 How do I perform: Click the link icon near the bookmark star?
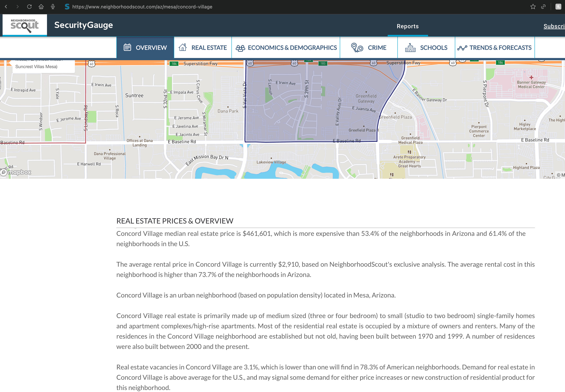click(x=543, y=7)
